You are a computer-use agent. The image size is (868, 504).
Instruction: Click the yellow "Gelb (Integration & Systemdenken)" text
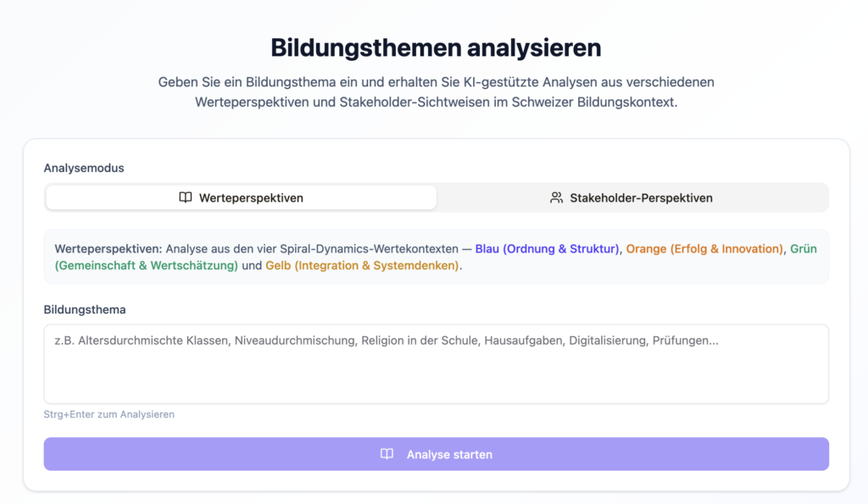pos(362,265)
